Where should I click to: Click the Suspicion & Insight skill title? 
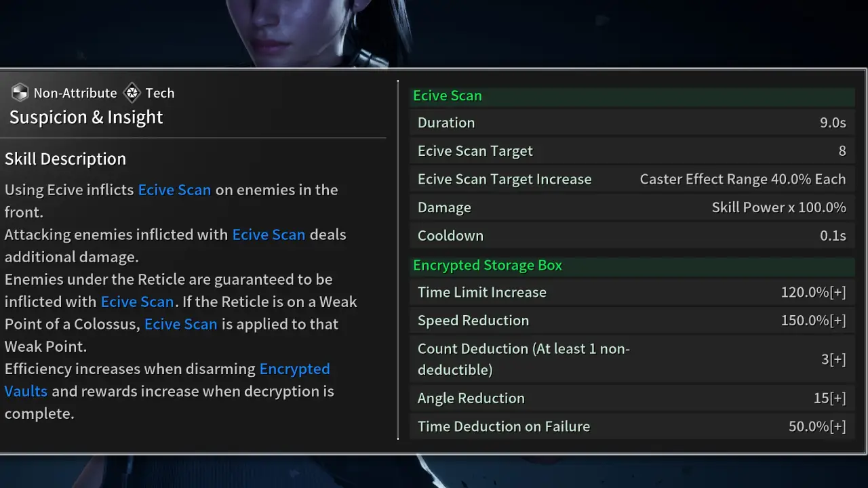tap(86, 117)
